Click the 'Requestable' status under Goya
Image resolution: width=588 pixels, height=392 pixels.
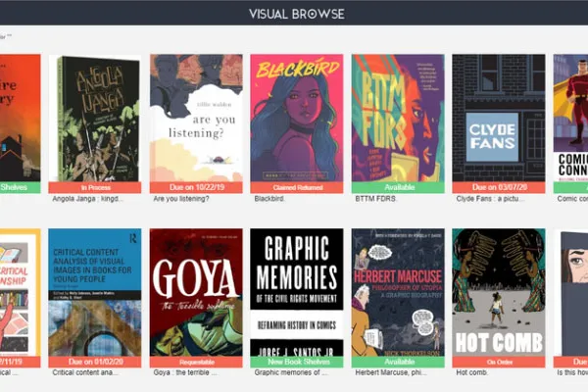tap(196, 362)
